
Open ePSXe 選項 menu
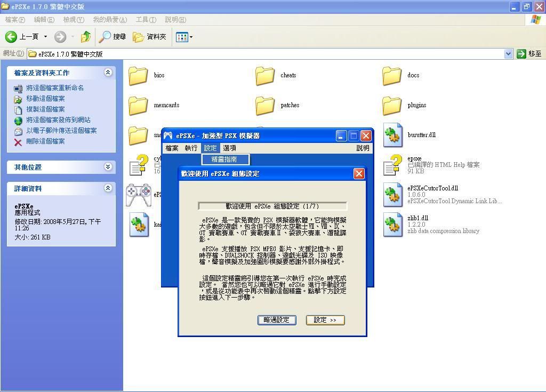point(229,148)
